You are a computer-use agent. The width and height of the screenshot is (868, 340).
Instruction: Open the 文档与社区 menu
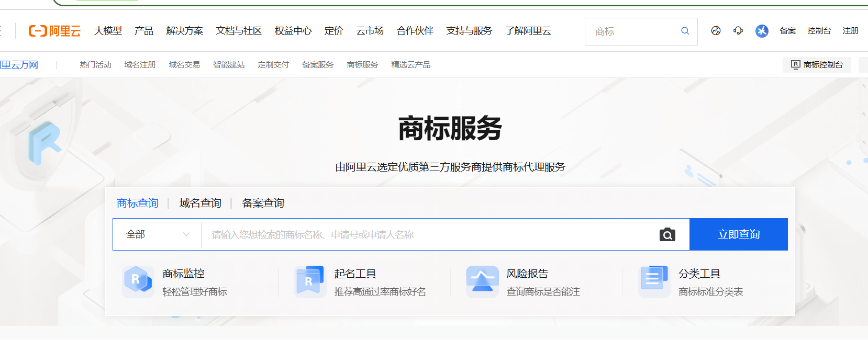(x=239, y=31)
